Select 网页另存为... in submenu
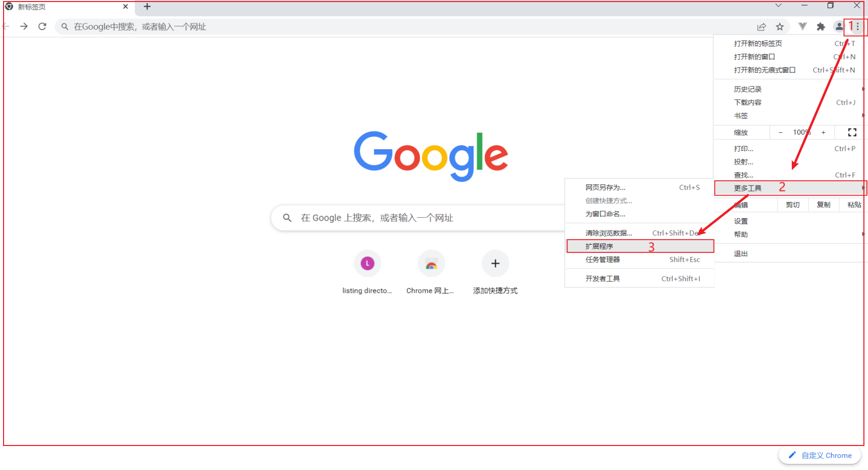The height and width of the screenshot is (470, 868). pos(639,187)
